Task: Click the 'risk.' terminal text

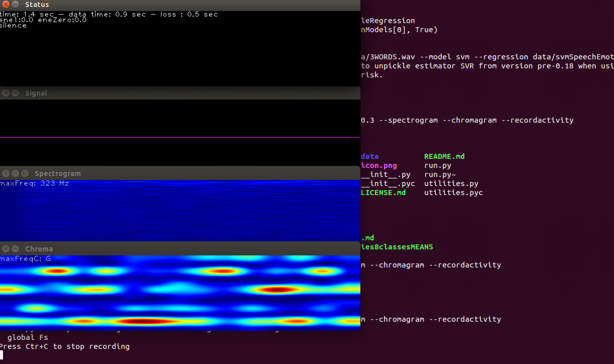Action: tap(372, 75)
